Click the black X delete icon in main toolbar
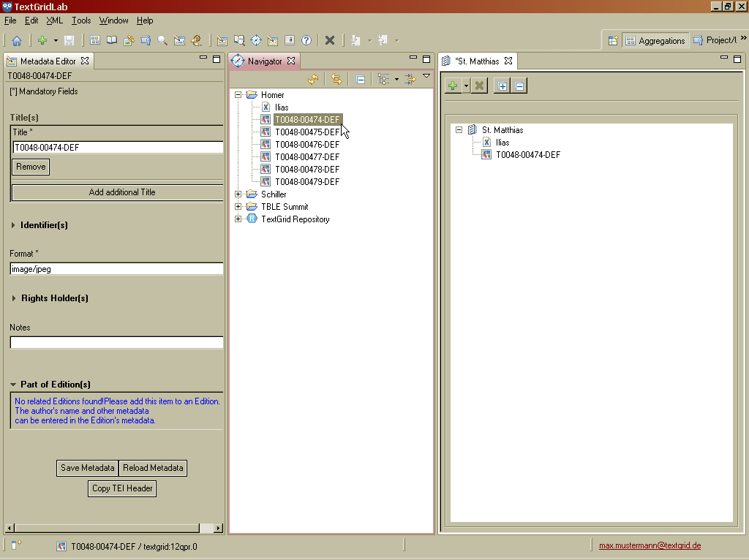 click(330, 41)
